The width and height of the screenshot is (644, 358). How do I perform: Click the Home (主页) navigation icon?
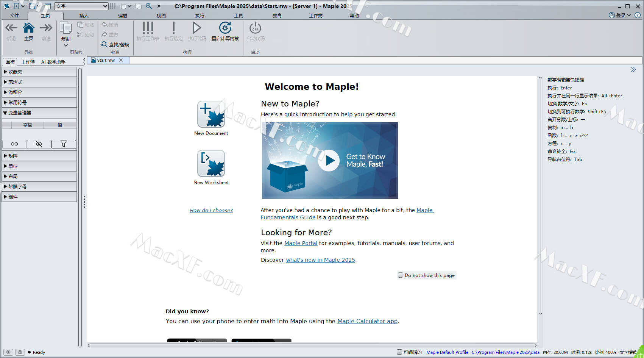(29, 28)
